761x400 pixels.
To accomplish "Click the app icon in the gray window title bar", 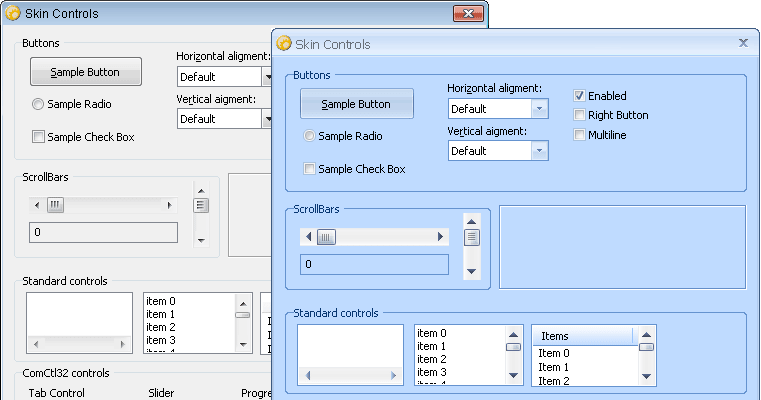I will [14, 13].
